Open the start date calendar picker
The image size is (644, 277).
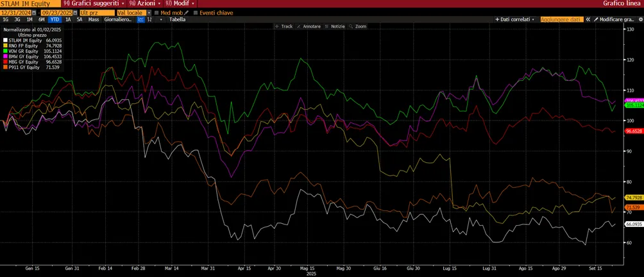34,13
